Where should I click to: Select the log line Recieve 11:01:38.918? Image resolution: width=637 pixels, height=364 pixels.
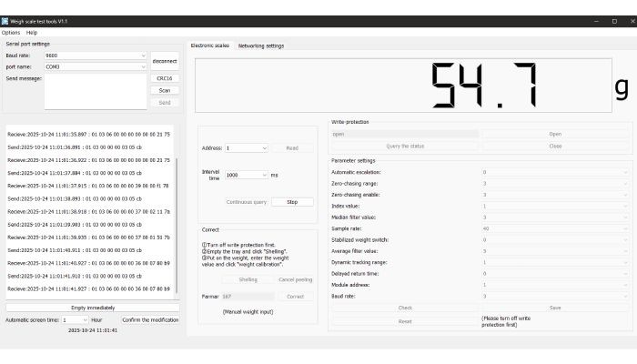(88, 212)
